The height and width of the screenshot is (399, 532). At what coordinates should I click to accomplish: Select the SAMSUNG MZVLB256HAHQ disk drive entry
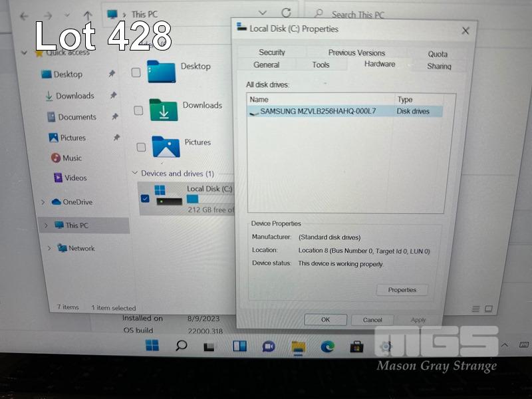(318, 111)
